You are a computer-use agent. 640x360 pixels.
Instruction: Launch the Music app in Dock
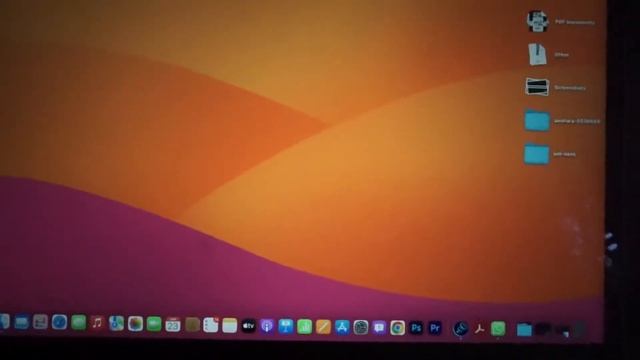click(x=97, y=323)
